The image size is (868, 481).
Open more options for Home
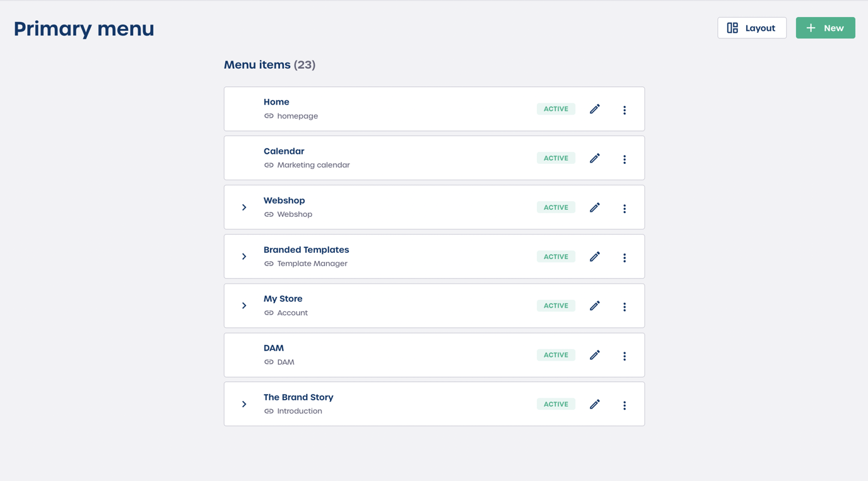[625, 110]
